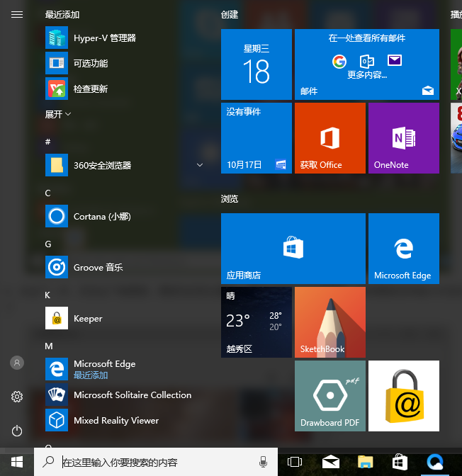Launch Microsoft Solitaire Collection
This screenshot has width=462, height=476.
pos(132,395)
